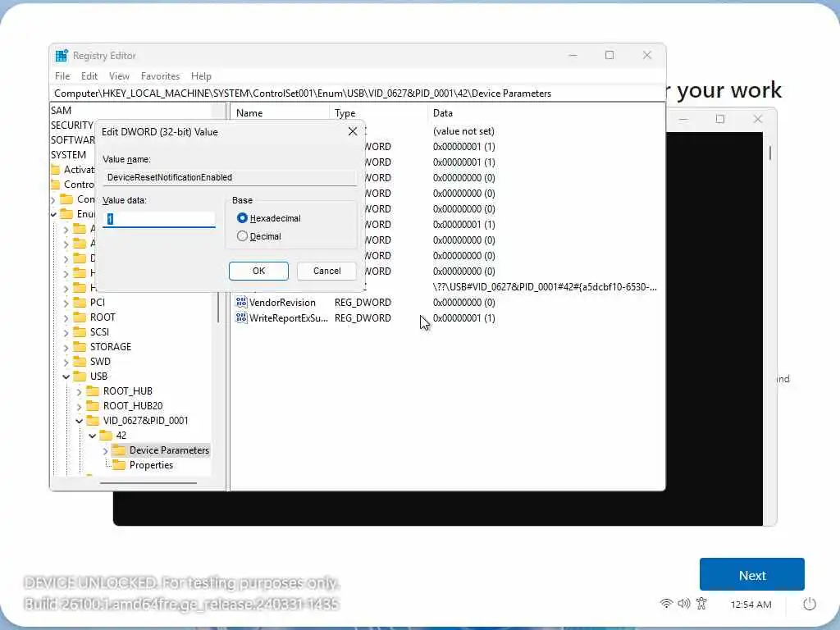Click the blue Next button
The image size is (840, 630).
751,575
